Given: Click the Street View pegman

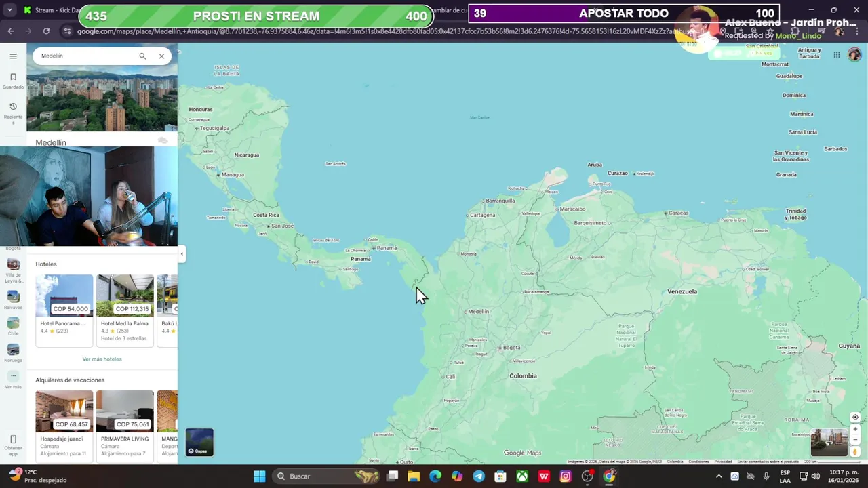Looking at the screenshot, I should click(x=855, y=451).
